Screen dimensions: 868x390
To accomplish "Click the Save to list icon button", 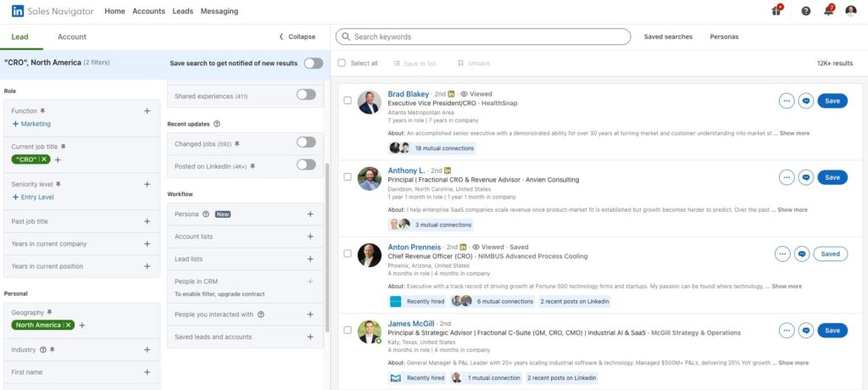I will pyautogui.click(x=415, y=64).
